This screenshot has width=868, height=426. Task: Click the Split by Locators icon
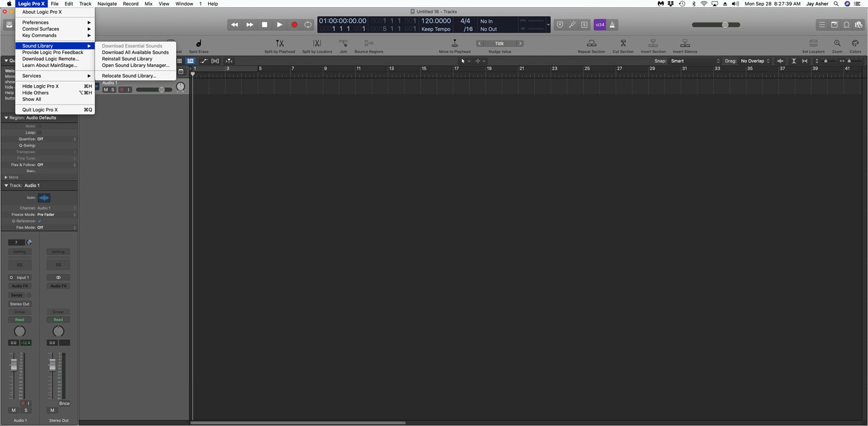pyautogui.click(x=317, y=43)
